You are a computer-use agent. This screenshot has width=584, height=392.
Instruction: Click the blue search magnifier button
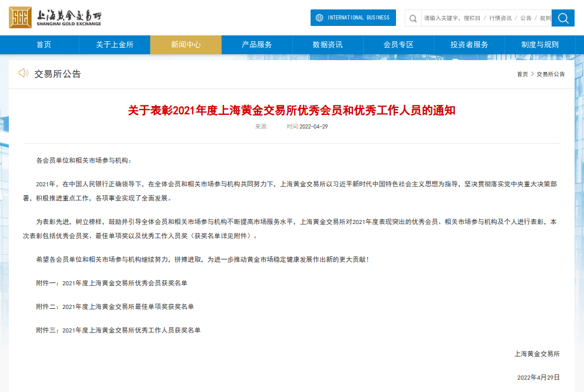coord(563,18)
